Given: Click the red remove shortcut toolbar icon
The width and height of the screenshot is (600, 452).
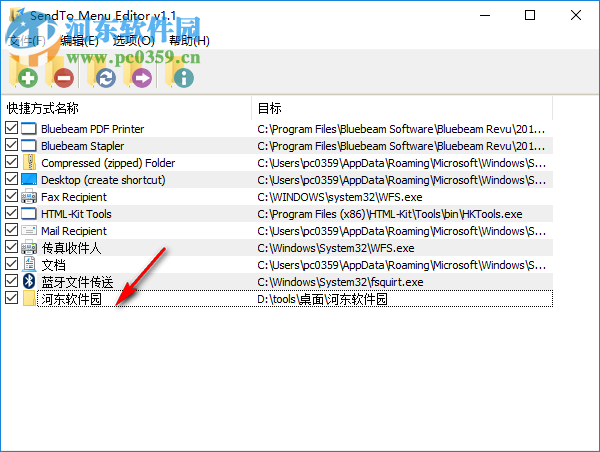Looking at the screenshot, I should [60, 73].
